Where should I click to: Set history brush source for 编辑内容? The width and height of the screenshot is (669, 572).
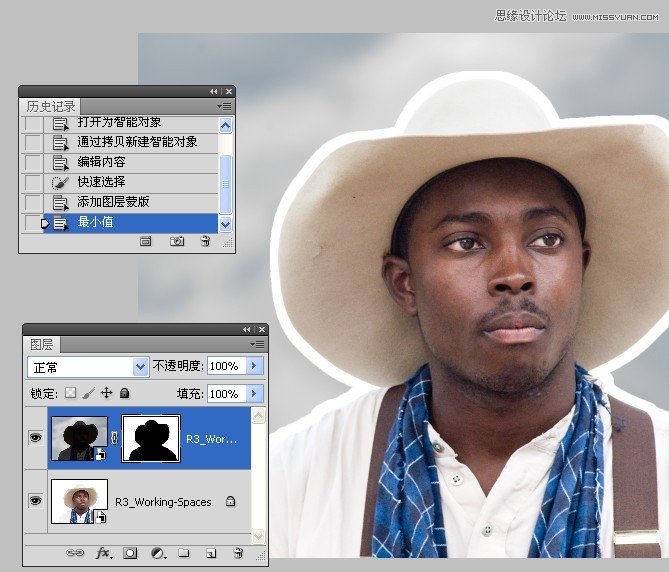(33, 163)
